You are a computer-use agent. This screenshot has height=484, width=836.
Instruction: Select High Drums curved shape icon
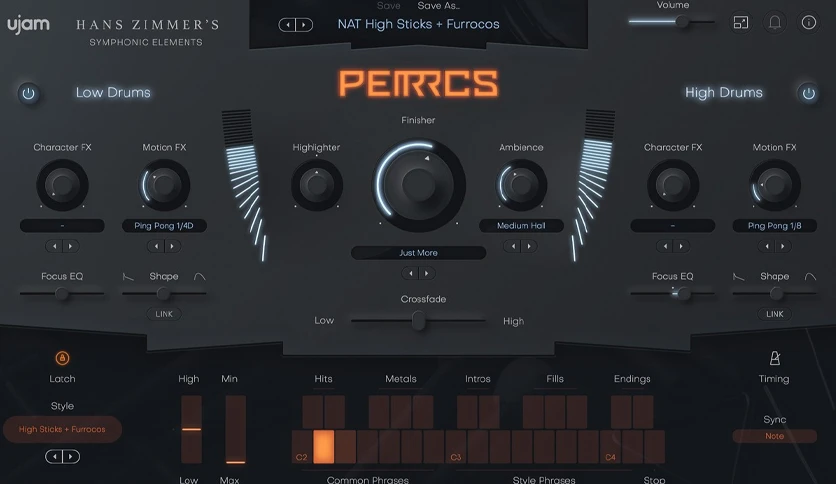click(x=810, y=276)
